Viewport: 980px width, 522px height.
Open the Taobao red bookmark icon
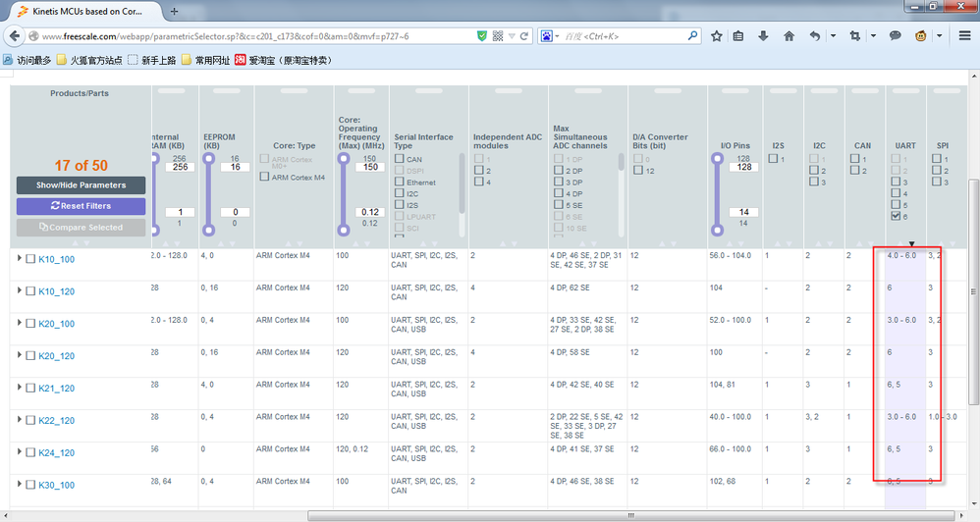coord(241,60)
